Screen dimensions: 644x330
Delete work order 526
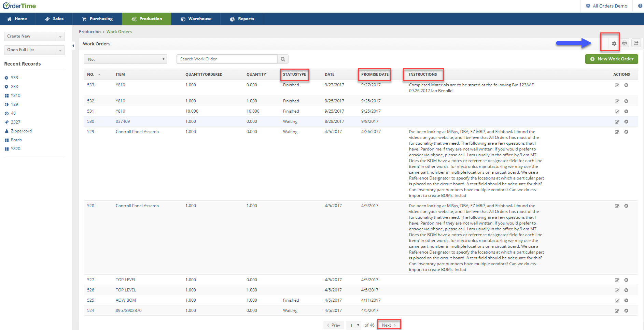click(x=626, y=290)
